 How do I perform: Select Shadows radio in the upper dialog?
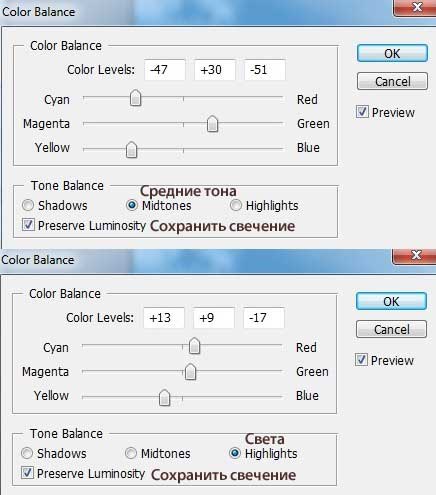(28, 205)
